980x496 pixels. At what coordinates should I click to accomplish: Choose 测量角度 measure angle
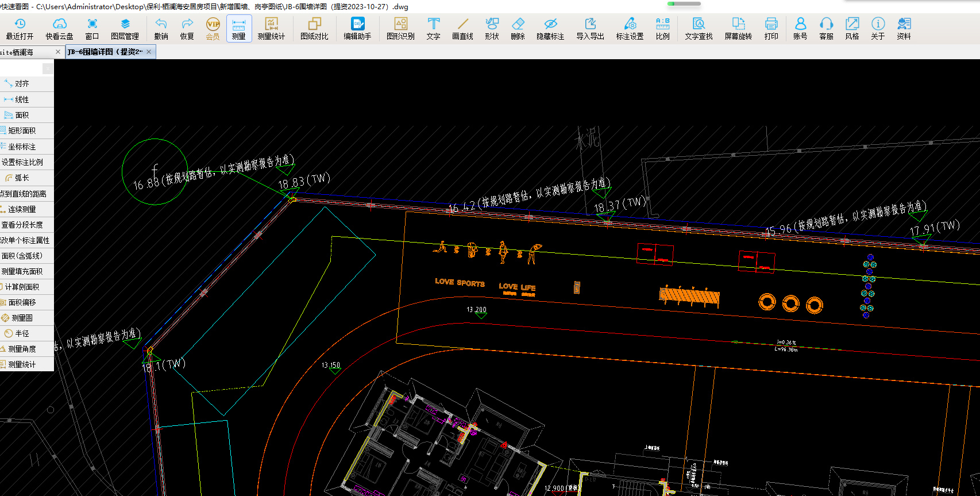(27, 349)
